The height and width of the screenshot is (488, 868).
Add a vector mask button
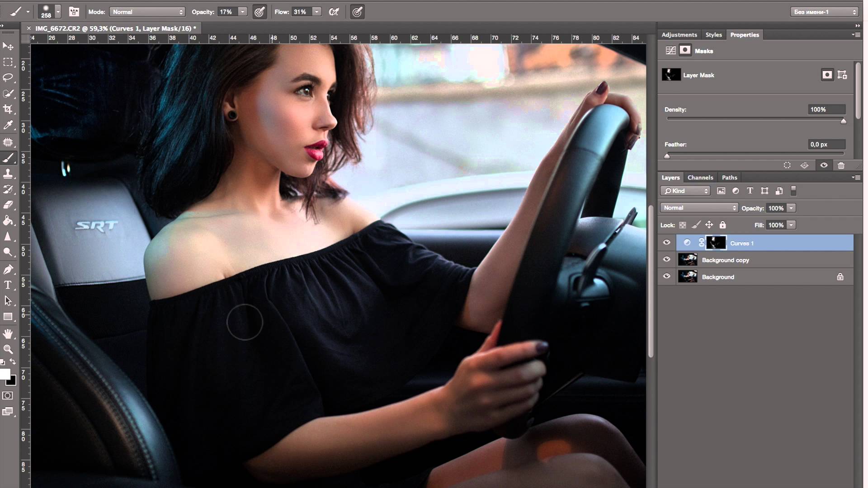[842, 75]
